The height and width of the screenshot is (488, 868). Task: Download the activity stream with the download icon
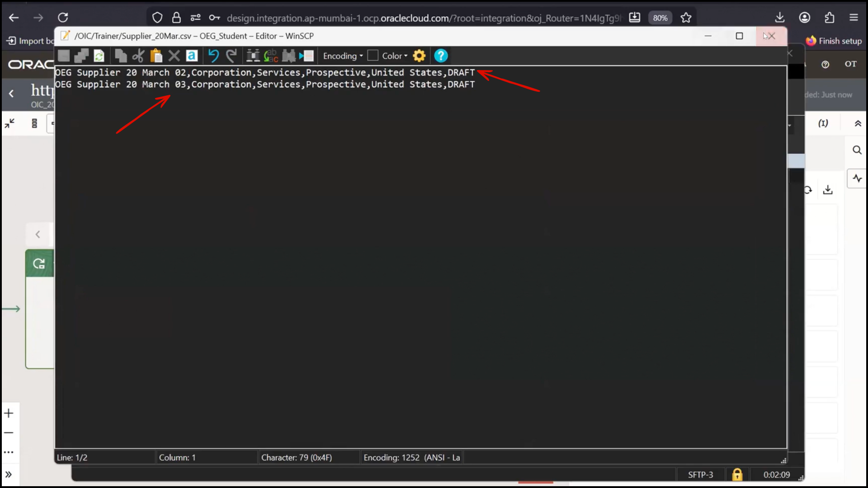828,190
